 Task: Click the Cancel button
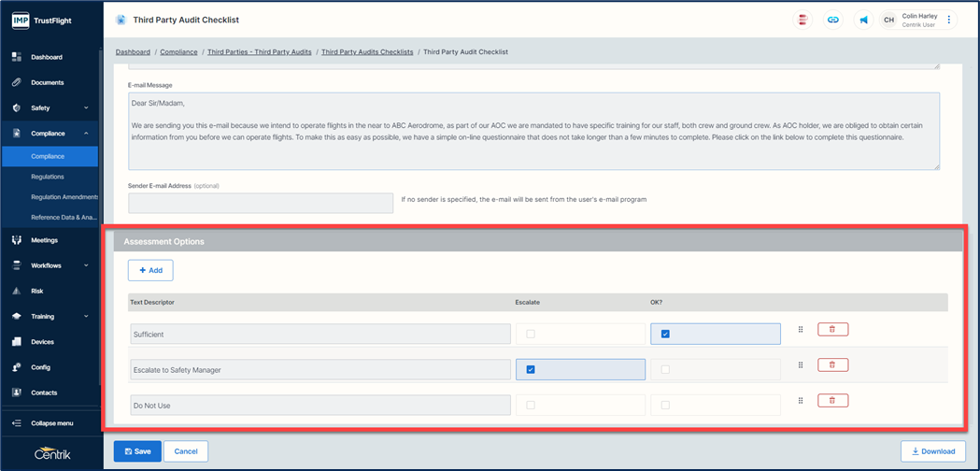tap(186, 451)
